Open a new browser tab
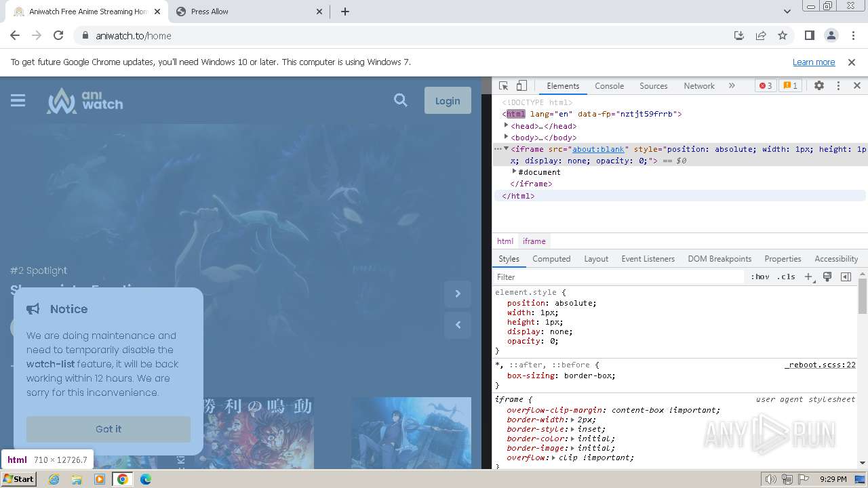This screenshot has height=488, width=868. point(345,12)
